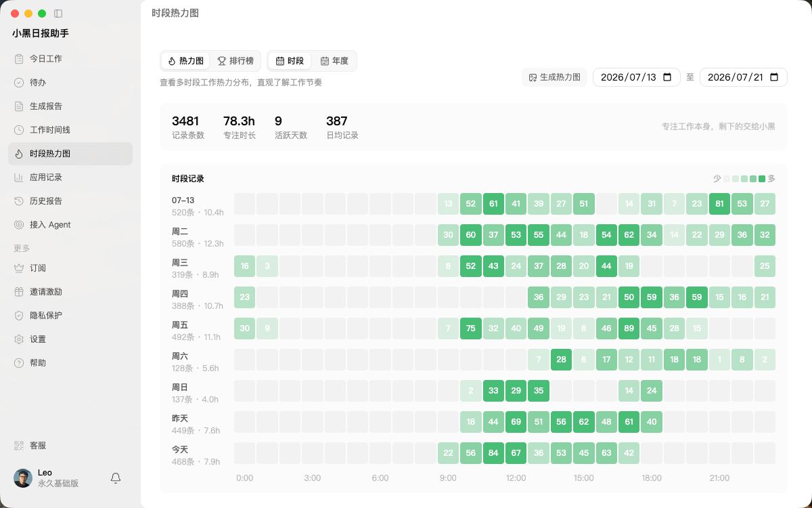
Task: Open 接入 Agent sidebar label
Action: pyautogui.click(x=50, y=225)
